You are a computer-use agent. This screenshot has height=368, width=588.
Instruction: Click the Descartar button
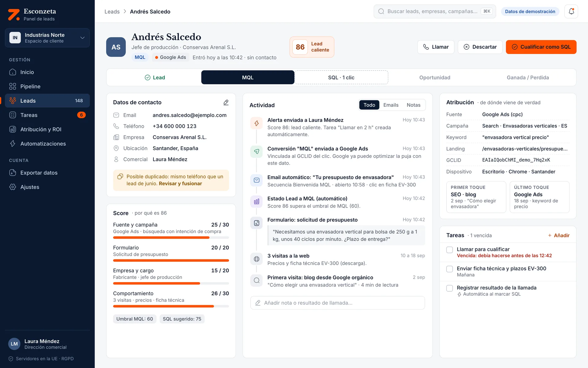point(480,47)
